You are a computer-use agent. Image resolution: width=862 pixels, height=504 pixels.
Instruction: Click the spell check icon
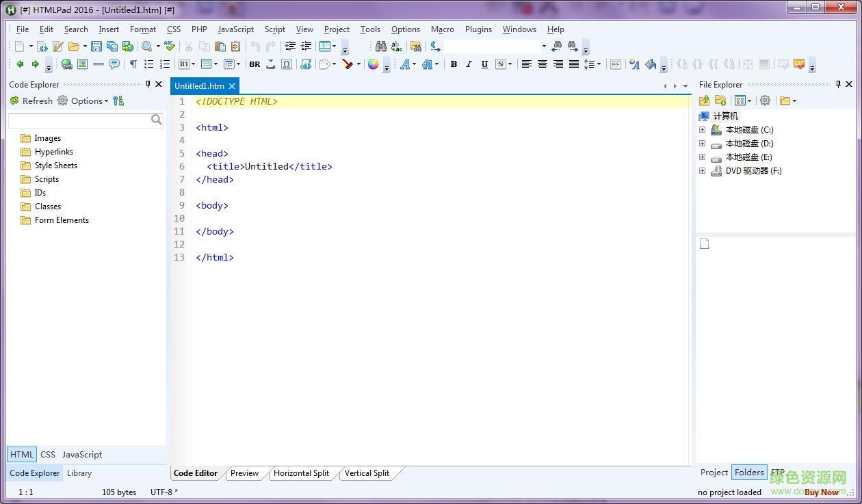(x=170, y=47)
